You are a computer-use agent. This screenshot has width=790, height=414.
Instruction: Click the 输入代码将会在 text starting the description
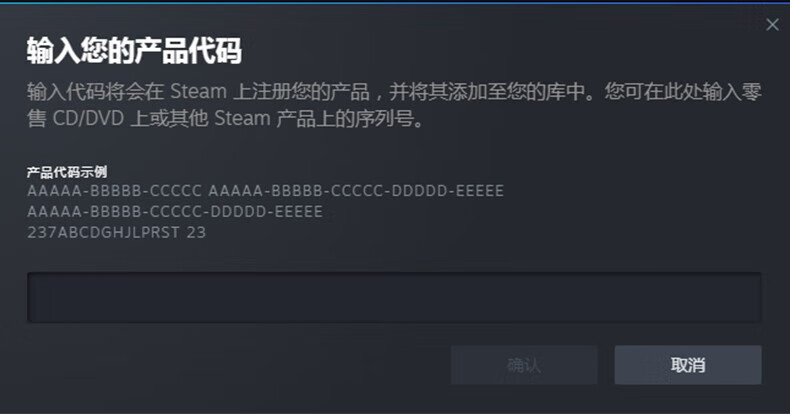(96, 92)
